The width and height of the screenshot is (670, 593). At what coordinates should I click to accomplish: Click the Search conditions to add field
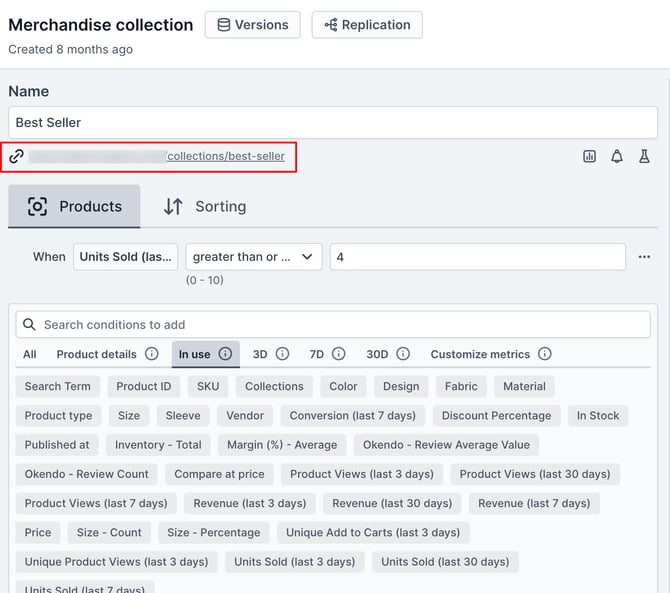[x=333, y=325]
